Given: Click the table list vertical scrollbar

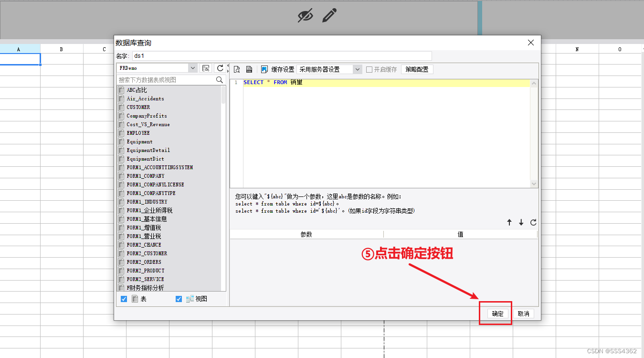Looking at the screenshot, I should [223, 95].
